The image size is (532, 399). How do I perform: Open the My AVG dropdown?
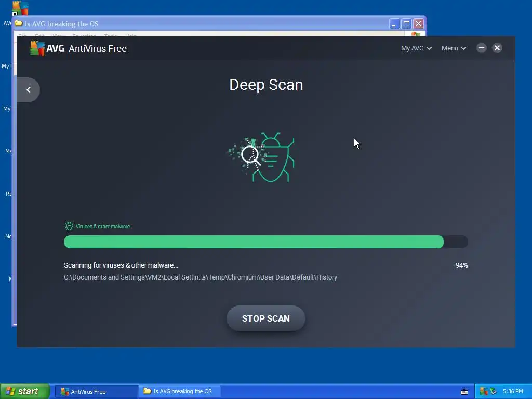coord(416,48)
